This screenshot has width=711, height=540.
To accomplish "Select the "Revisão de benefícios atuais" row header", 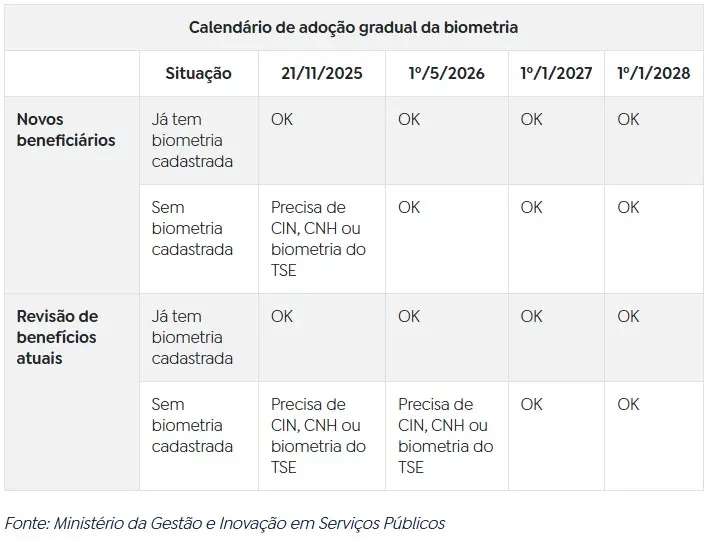I will pyautogui.click(x=57, y=337).
